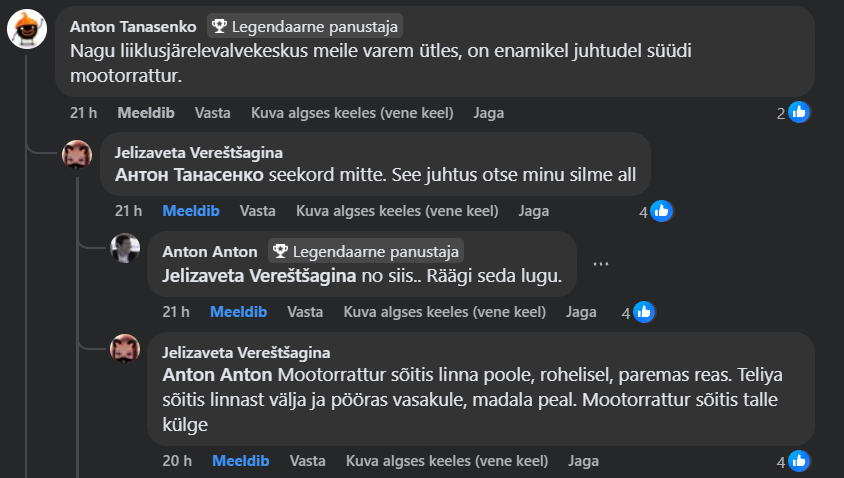Image resolution: width=844 pixels, height=478 pixels.
Task: Click Vasta under Anton Tanasenko's comment
Action: [x=212, y=113]
